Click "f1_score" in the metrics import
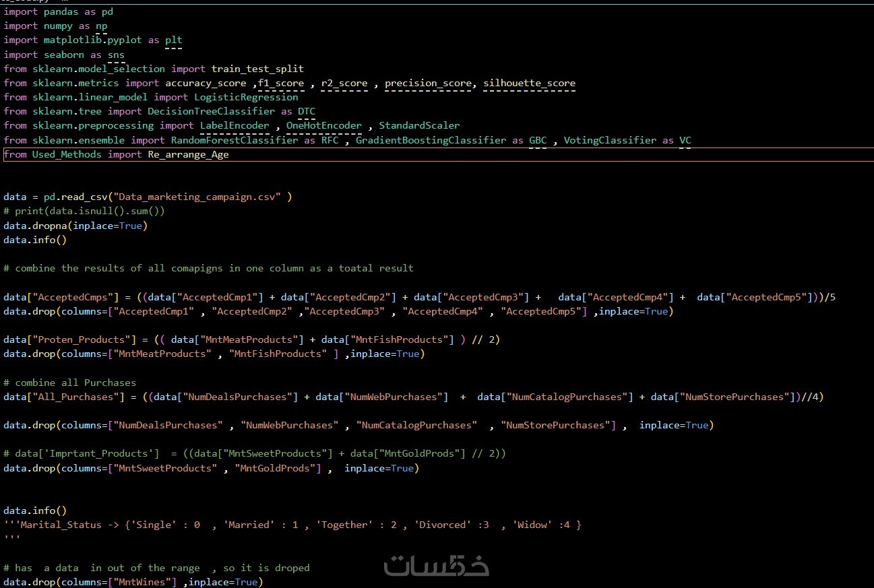 point(281,83)
